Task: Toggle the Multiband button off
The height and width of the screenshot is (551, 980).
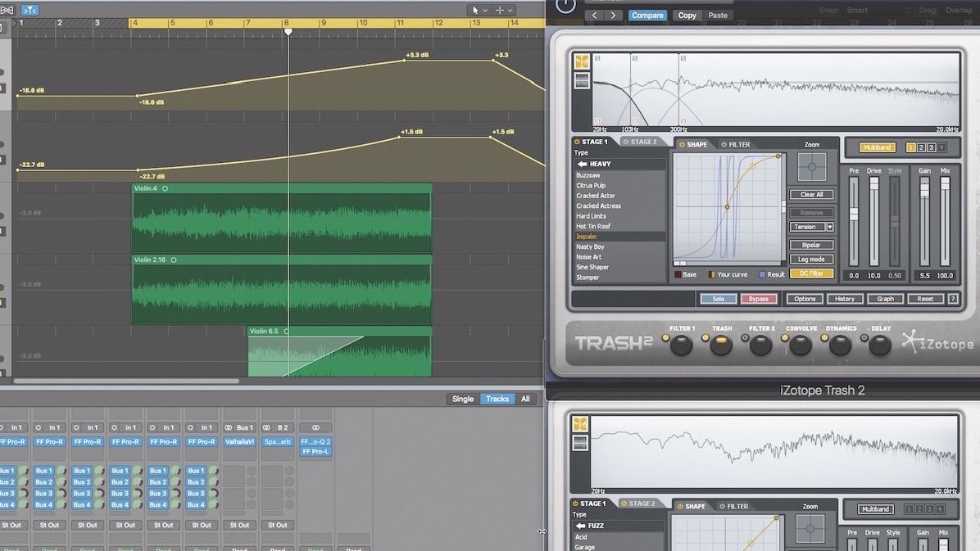Action: (875, 147)
